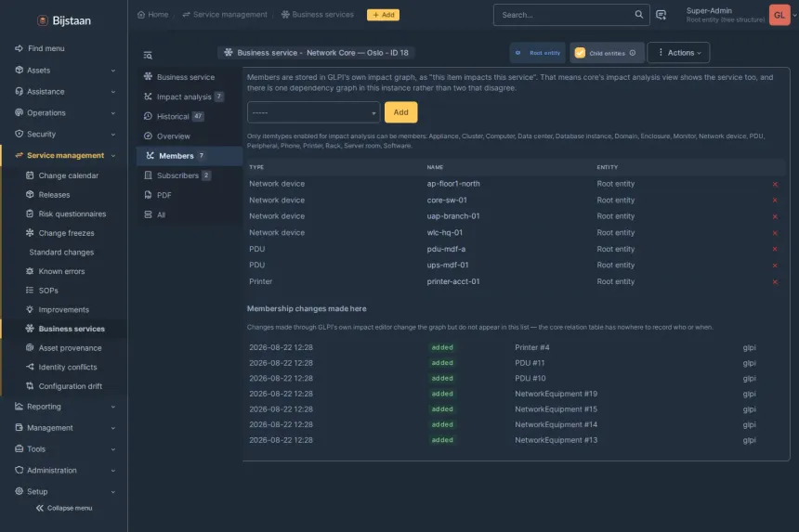Expand the Security menu
799x532 pixels.
[x=64, y=135]
